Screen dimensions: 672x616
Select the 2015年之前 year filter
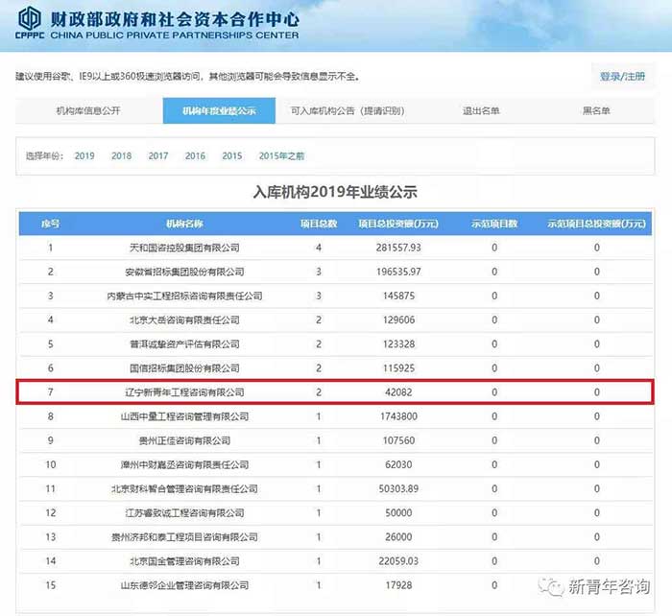pyautogui.click(x=281, y=156)
